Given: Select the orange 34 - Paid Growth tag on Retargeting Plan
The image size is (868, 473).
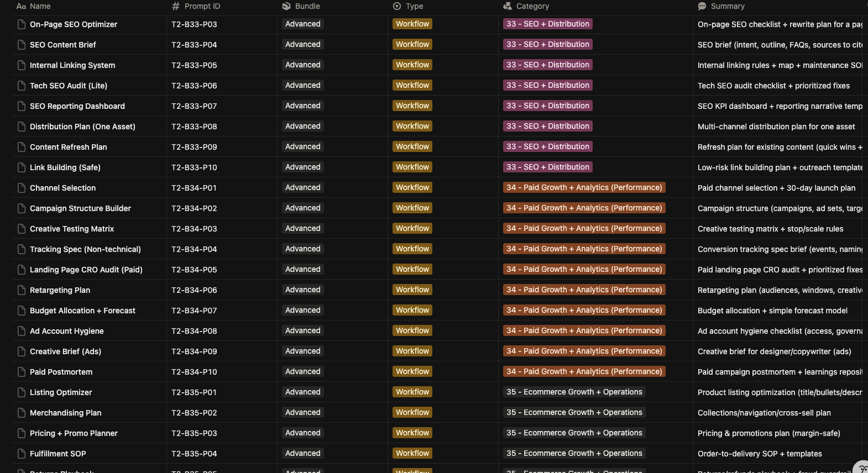Looking at the screenshot, I should [x=583, y=290].
